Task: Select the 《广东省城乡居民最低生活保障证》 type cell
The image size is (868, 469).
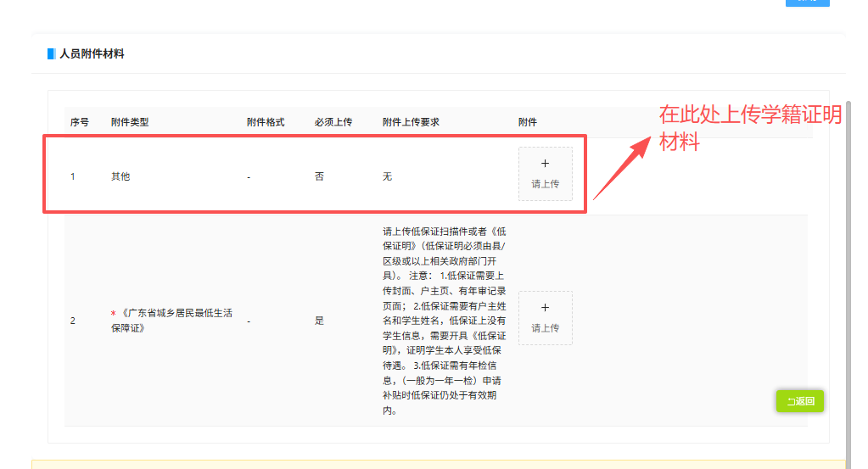Action: (x=173, y=321)
